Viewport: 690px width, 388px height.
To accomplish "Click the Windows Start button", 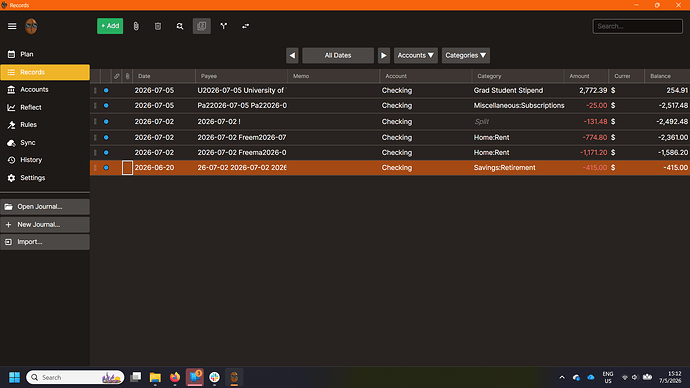I will pyautogui.click(x=15, y=377).
